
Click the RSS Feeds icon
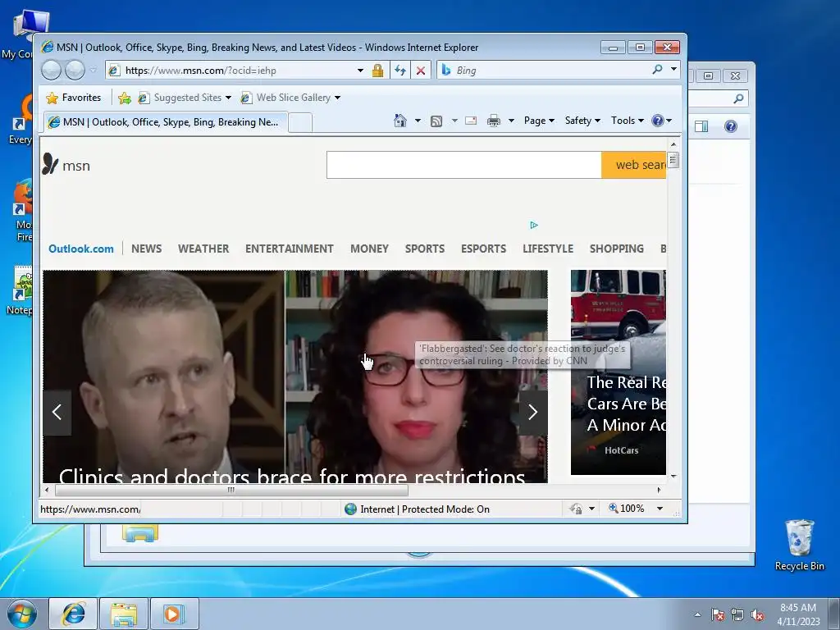point(436,121)
